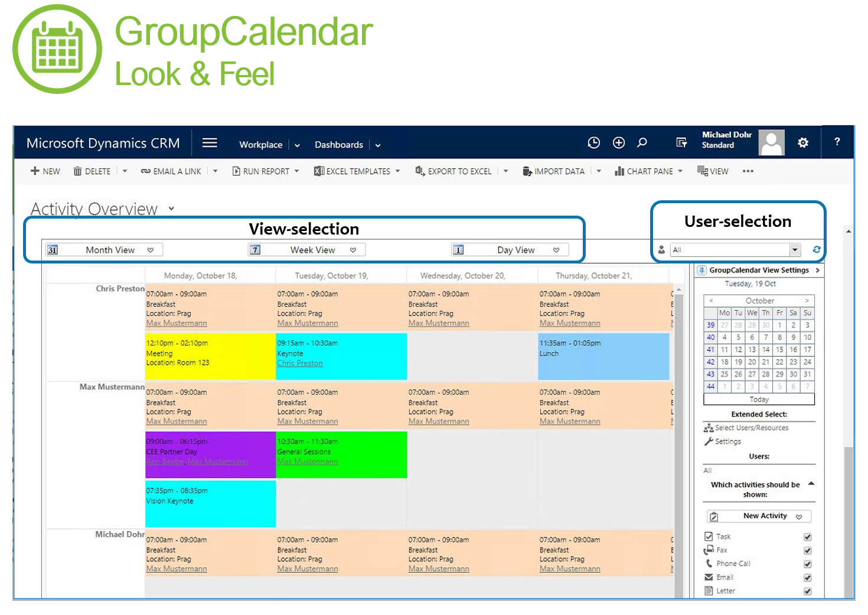Expand the EMAIL A LINK arrow
The image size is (868, 615).
216,171
